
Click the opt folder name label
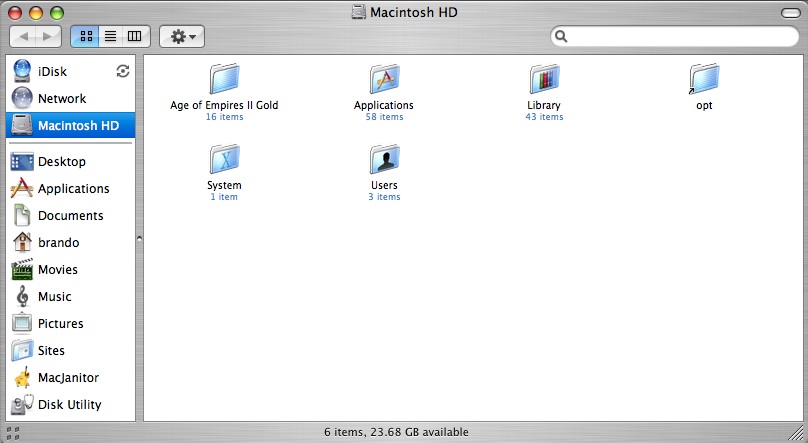[x=704, y=106]
